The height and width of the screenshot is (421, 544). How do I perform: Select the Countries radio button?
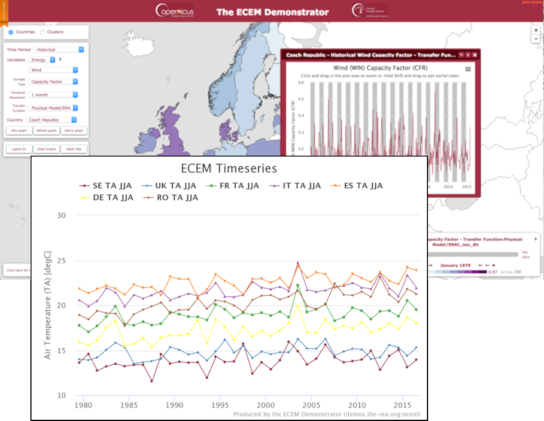(x=11, y=32)
